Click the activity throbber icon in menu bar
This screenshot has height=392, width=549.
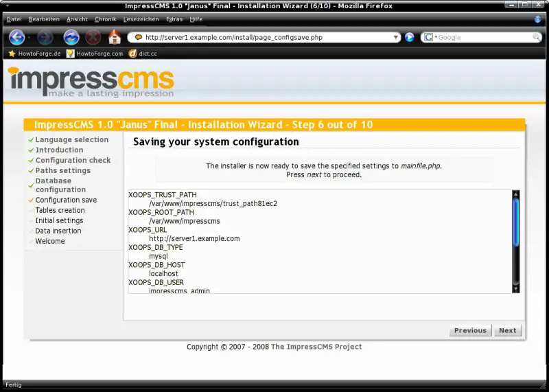pos(537,19)
